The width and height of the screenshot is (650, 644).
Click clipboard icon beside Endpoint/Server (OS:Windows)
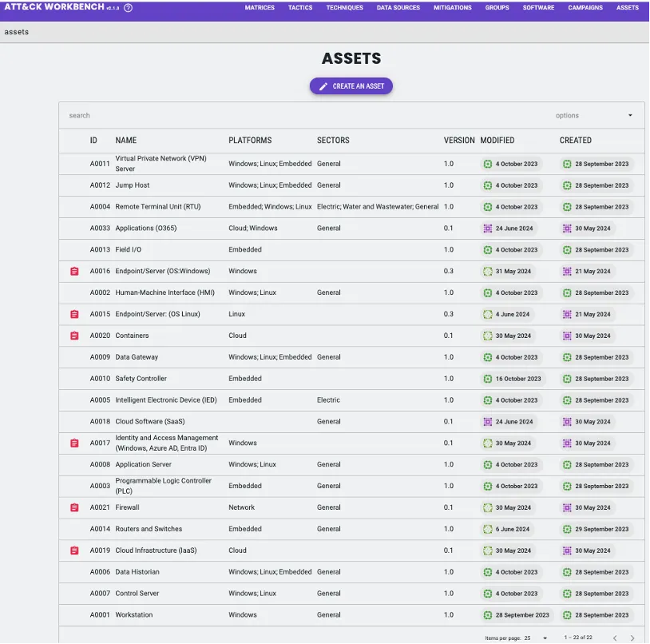74,272
